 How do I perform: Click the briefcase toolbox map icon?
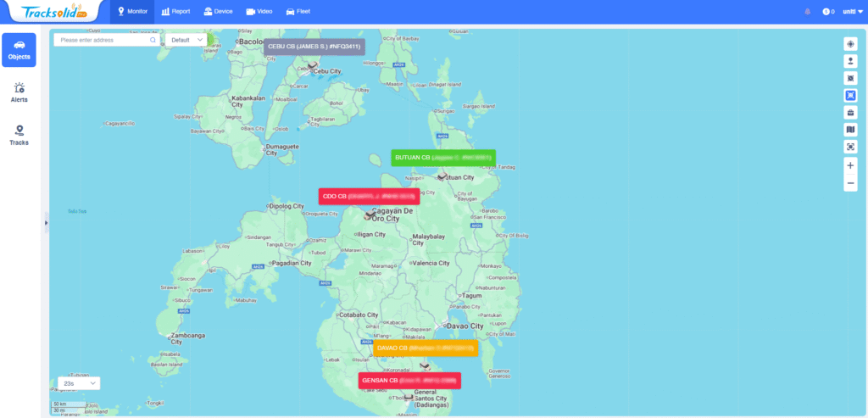coord(850,113)
